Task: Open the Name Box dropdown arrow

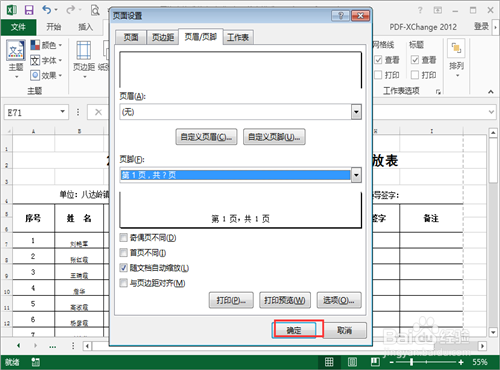Action: pos(62,112)
